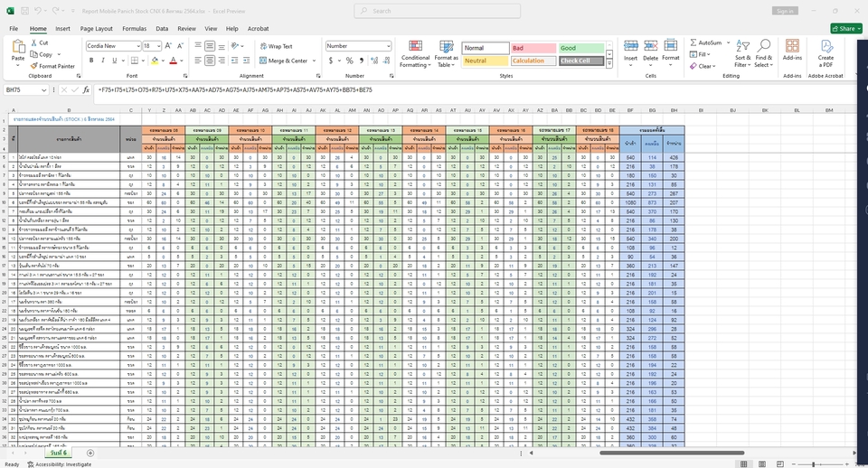Increase indent in cell
The height and width of the screenshot is (468, 868).
[x=246, y=61]
